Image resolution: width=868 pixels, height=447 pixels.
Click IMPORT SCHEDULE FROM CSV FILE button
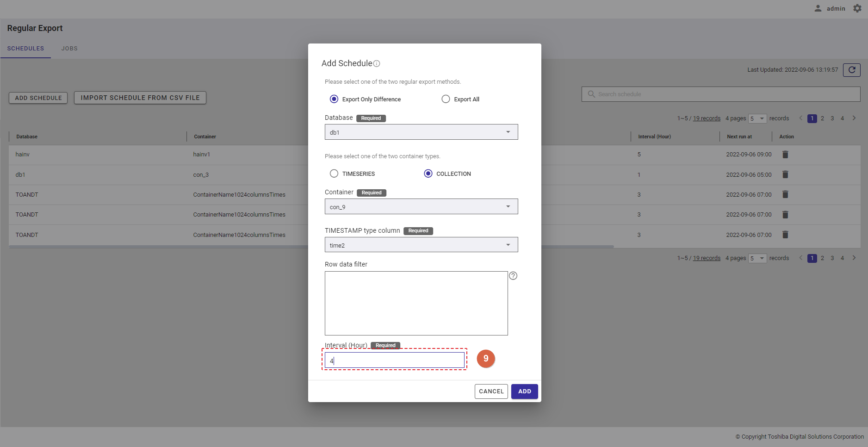point(140,98)
